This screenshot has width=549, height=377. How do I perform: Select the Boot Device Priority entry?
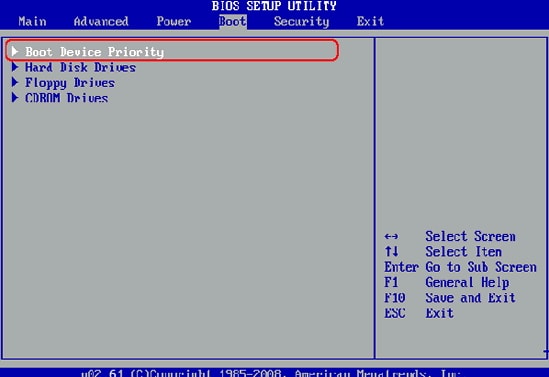point(95,52)
